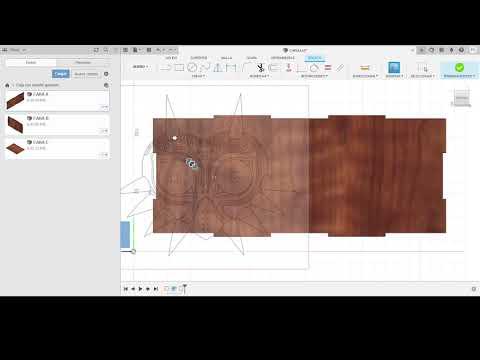Select the Circle sketch tool

tap(192, 68)
